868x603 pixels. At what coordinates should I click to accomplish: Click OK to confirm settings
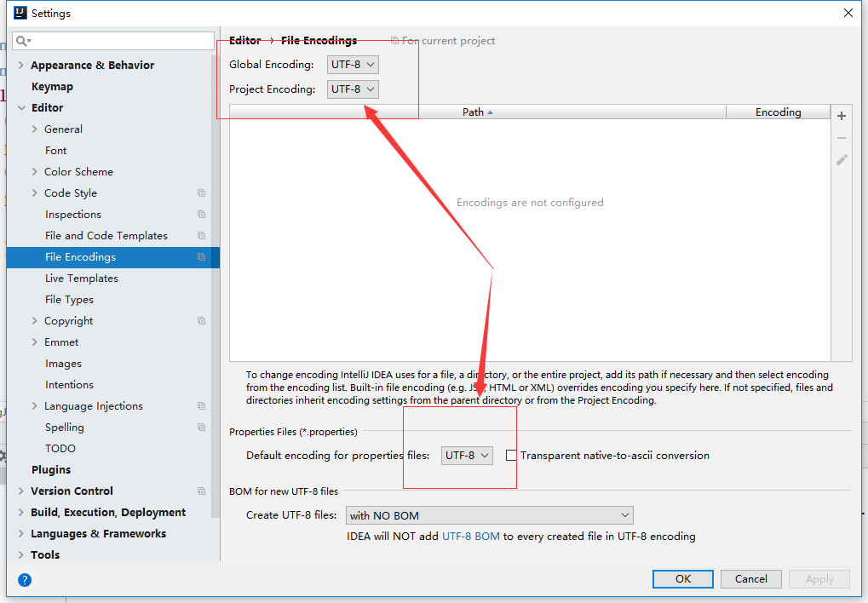(683, 578)
